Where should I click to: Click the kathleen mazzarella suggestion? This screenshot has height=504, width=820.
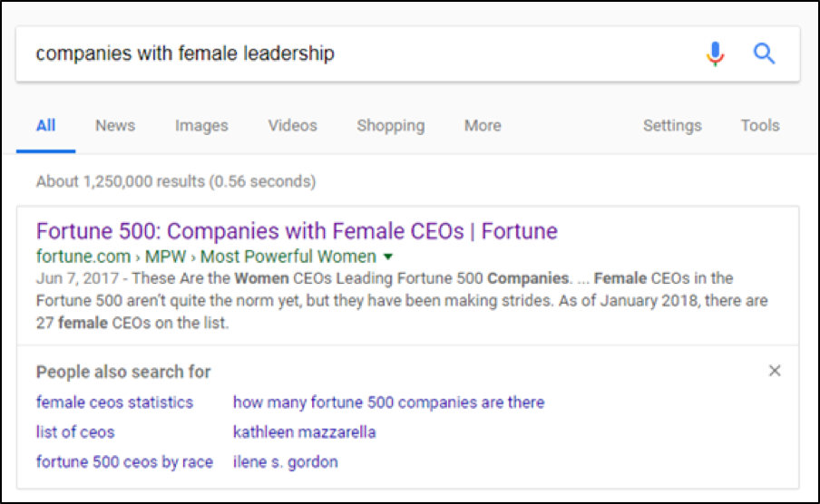[305, 431]
